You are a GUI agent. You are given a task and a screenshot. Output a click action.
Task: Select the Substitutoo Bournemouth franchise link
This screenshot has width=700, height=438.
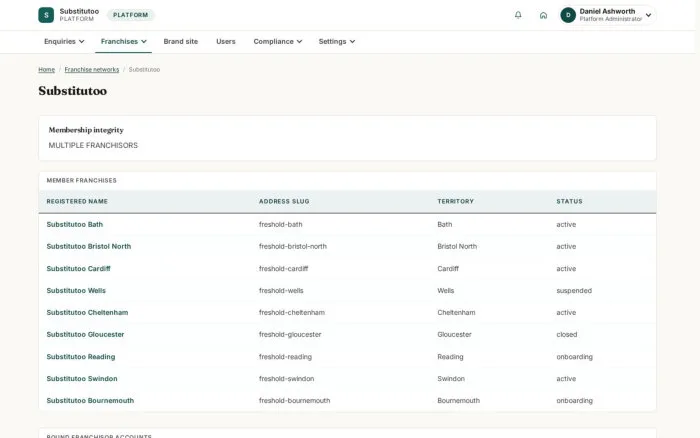click(90, 400)
